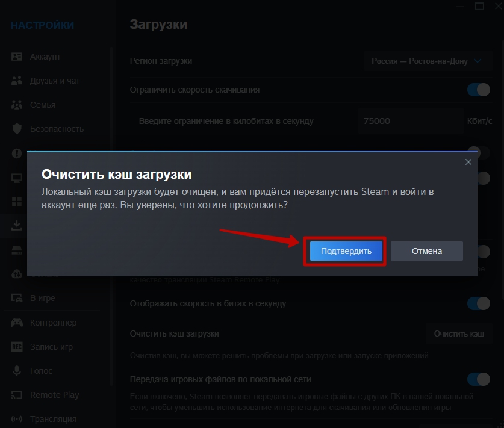Image resolution: width=504 pixels, height=428 pixels.
Task: Toggle Отображать скорость в битах в секунду
Action: click(x=478, y=303)
